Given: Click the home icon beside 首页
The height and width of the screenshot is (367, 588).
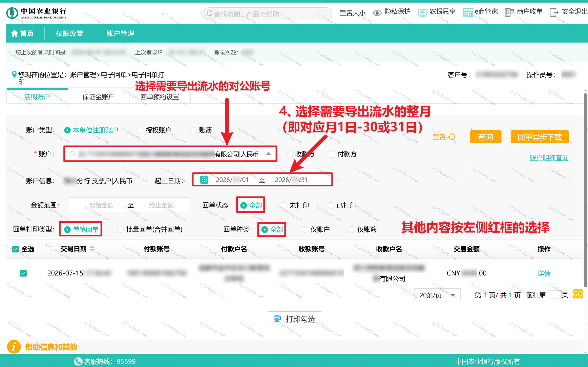Looking at the screenshot, I should [x=15, y=33].
